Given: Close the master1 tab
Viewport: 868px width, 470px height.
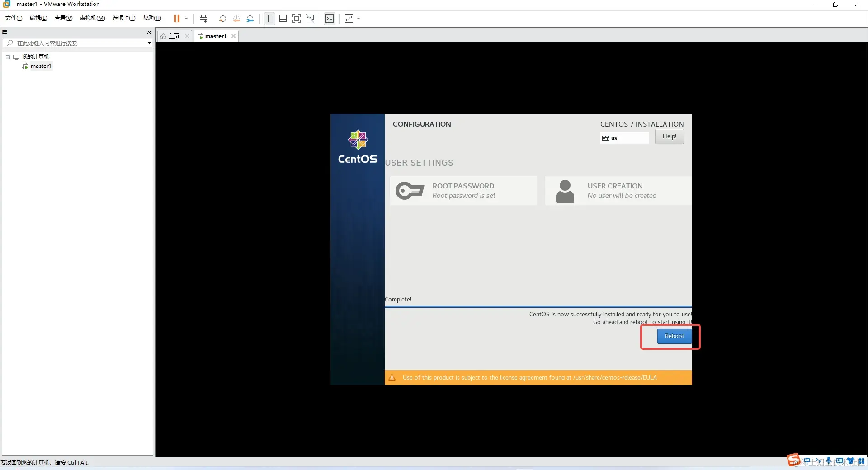Looking at the screenshot, I should click(x=233, y=36).
